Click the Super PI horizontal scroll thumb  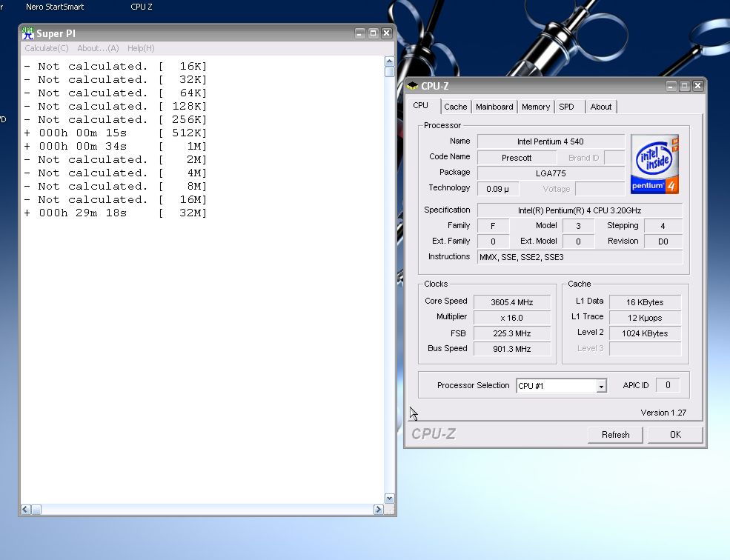[36, 510]
